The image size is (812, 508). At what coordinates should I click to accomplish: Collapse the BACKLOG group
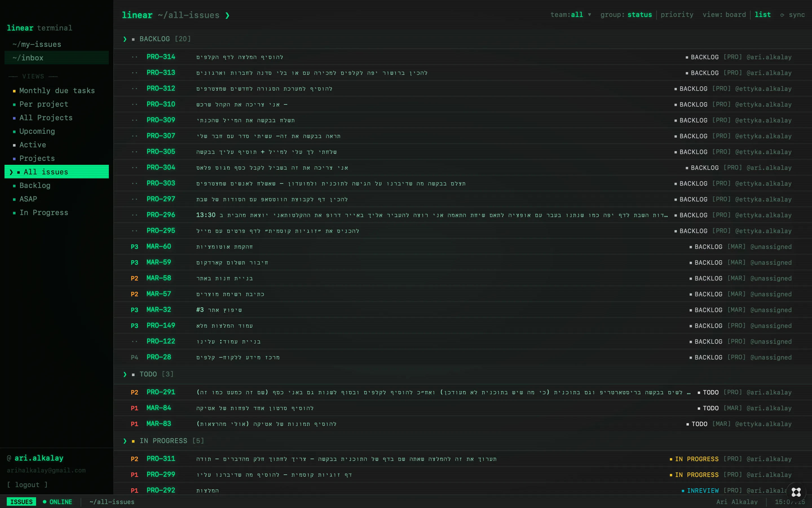point(125,39)
